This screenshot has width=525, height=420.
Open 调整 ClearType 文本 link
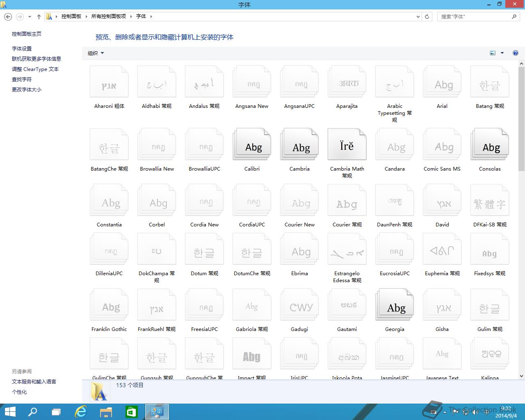pos(35,69)
